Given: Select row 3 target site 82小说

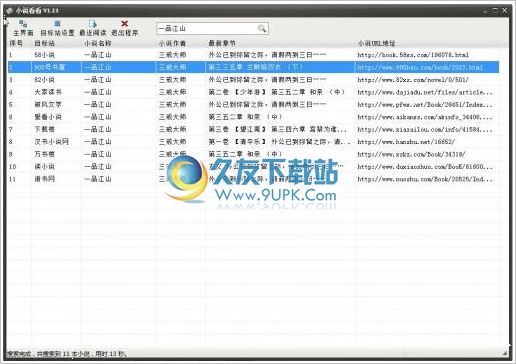Looking at the screenshot, I should (x=44, y=80).
